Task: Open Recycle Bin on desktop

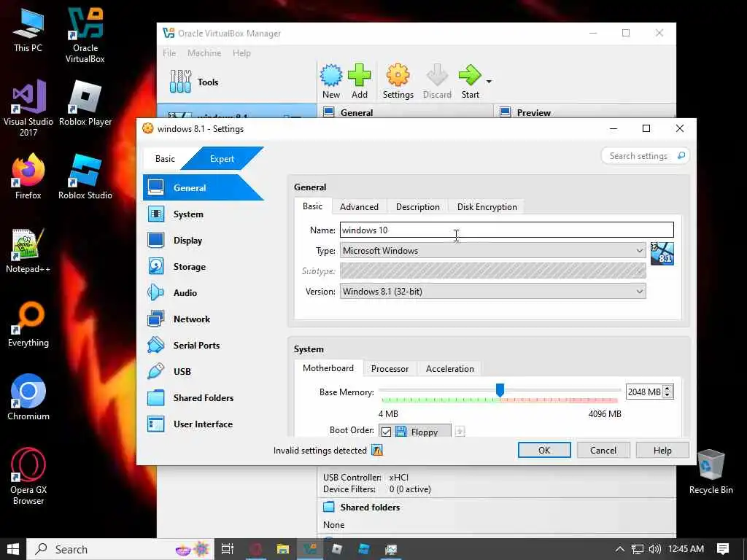Action: 711,472
